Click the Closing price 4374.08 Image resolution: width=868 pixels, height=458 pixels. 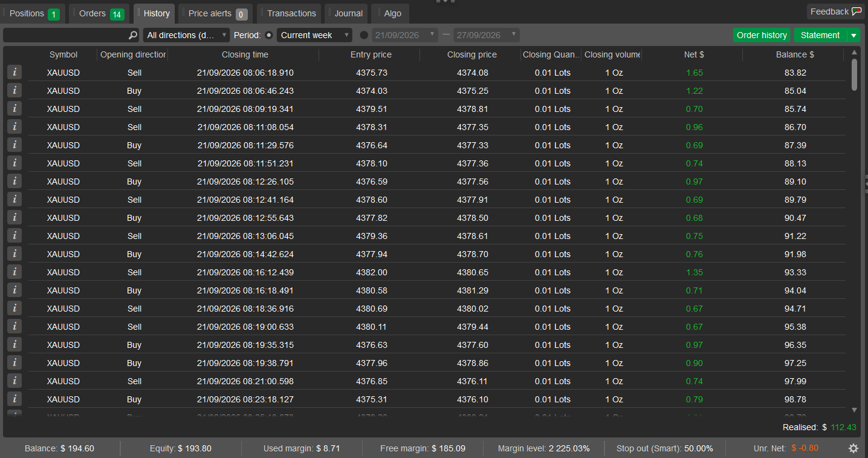coord(473,73)
